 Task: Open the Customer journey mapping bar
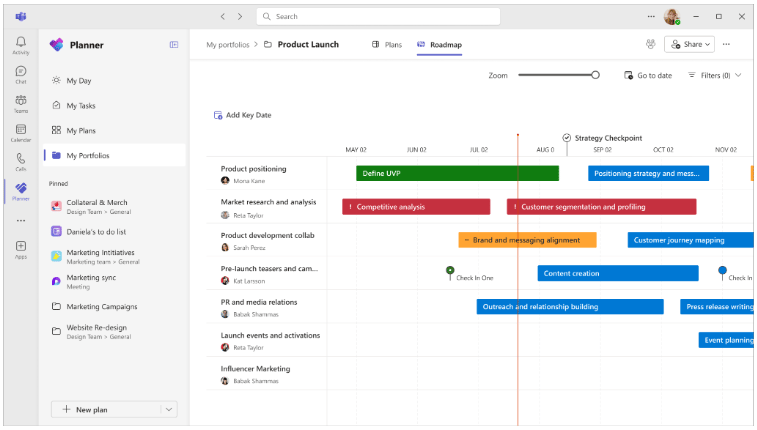690,240
